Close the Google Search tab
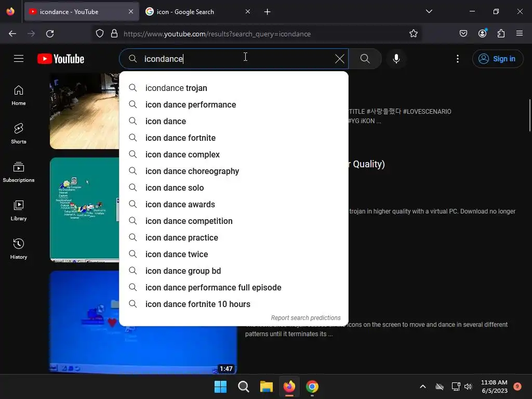 pyautogui.click(x=248, y=11)
